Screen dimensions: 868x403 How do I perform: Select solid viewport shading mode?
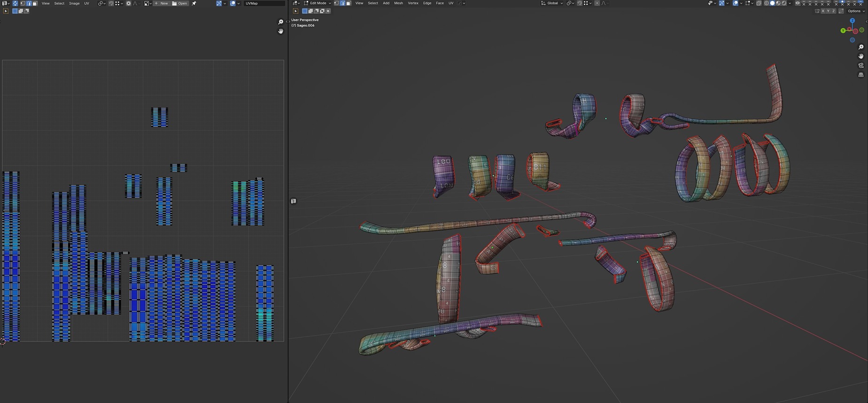click(x=772, y=3)
